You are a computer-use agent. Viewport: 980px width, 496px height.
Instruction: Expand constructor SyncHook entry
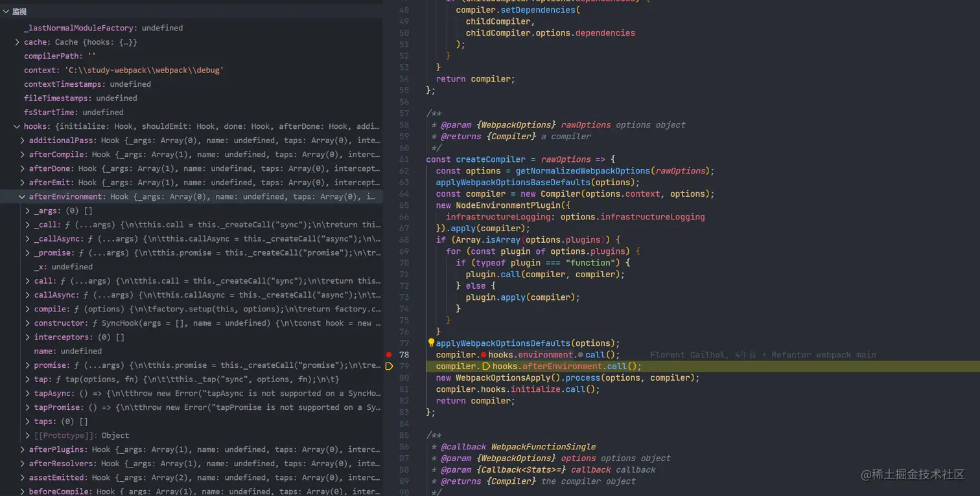point(28,323)
